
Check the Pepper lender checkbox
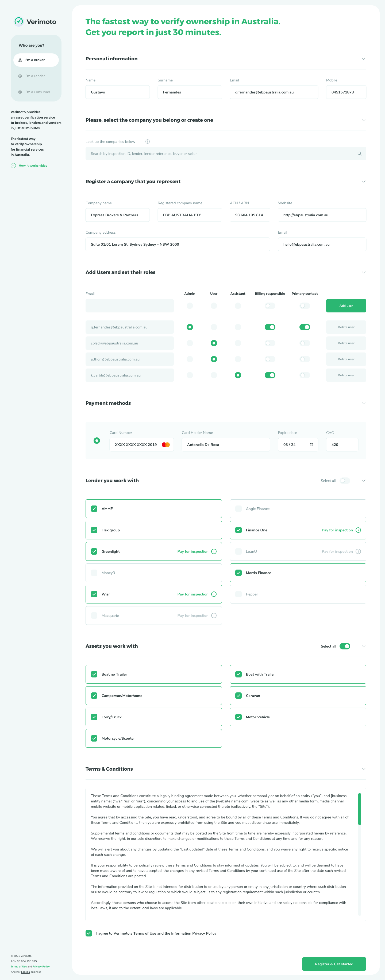(x=238, y=594)
